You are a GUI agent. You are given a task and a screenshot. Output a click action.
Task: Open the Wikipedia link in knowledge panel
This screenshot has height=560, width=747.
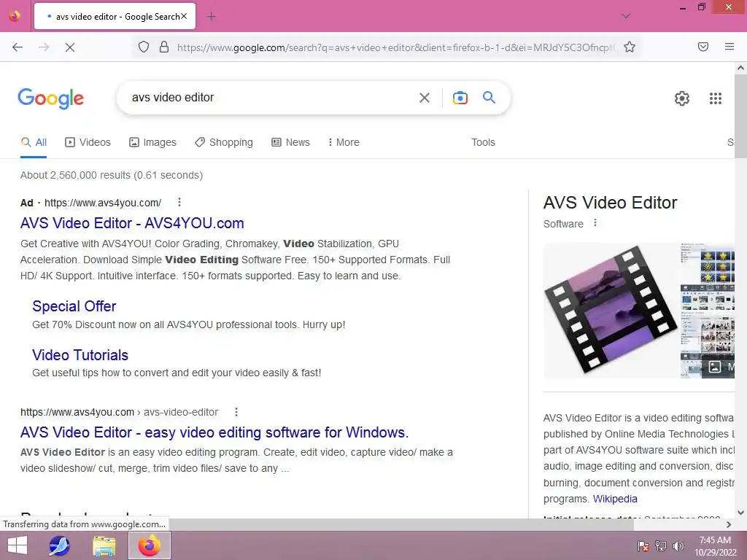pos(615,499)
